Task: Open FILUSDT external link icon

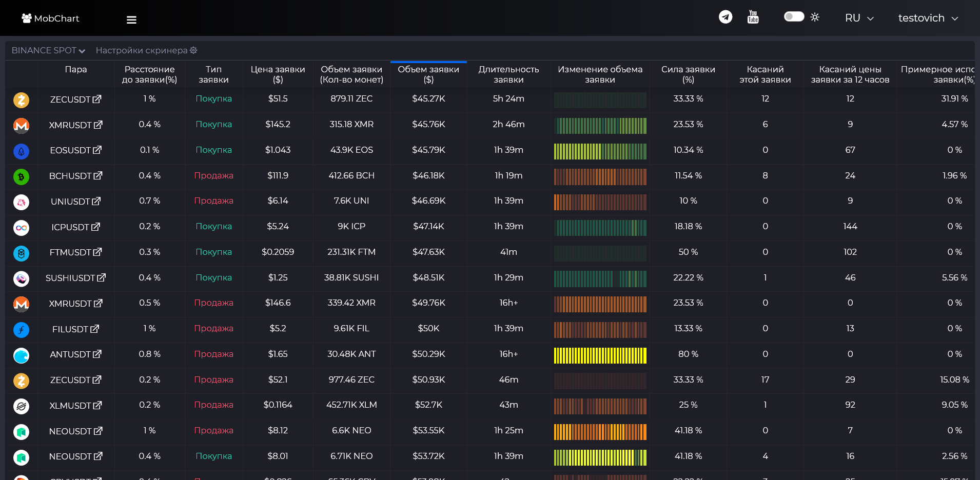Action: pos(95,329)
